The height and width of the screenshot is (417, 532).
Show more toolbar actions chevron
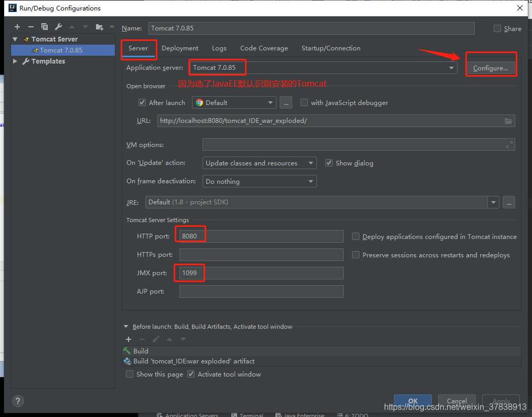click(x=112, y=26)
